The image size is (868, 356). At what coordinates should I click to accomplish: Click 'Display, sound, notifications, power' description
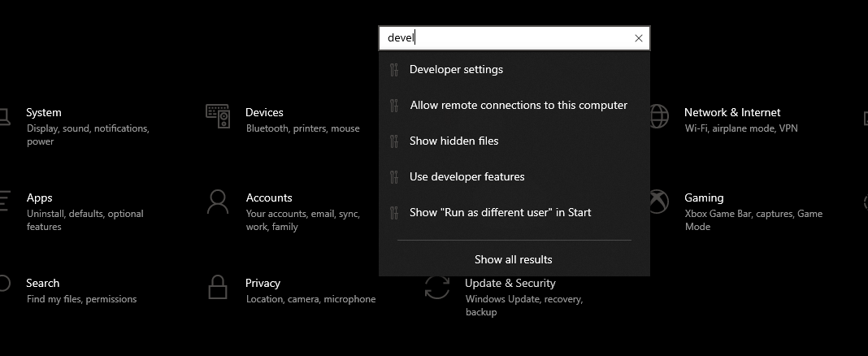[88, 135]
